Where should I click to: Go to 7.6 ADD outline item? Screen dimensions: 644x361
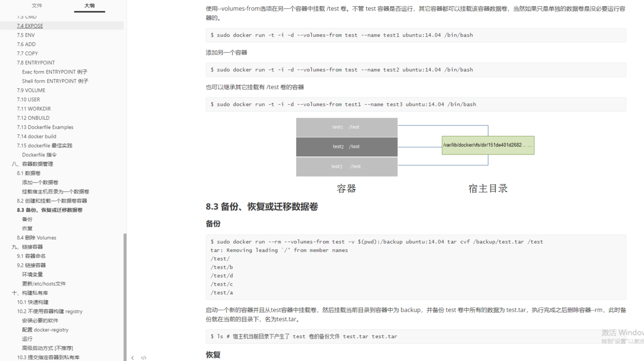tap(26, 45)
